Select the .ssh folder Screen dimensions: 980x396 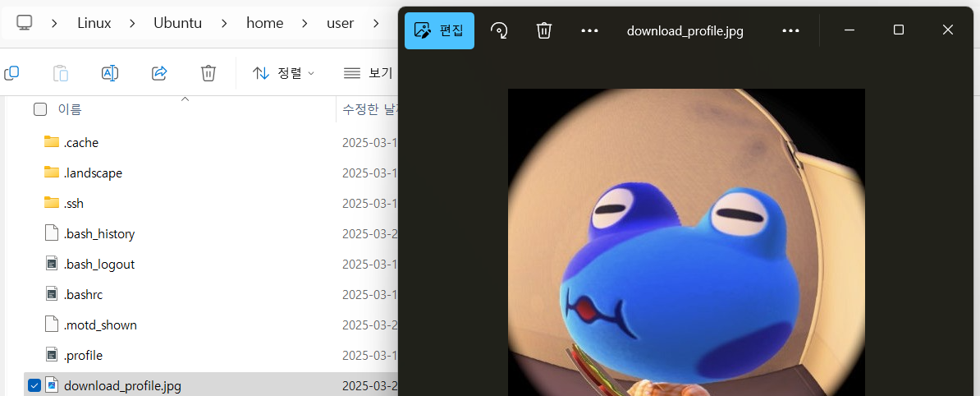pyautogui.click(x=73, y=203)
